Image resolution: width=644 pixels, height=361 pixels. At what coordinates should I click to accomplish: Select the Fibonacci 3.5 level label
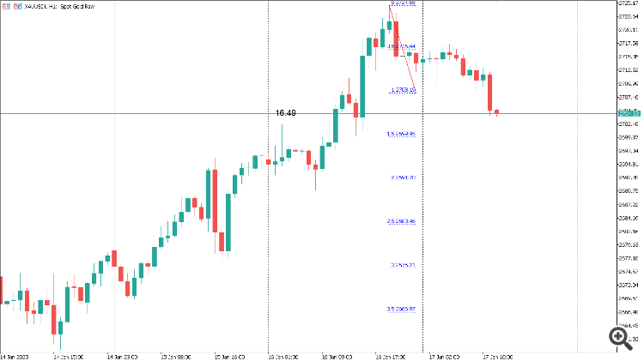[401, 309]
